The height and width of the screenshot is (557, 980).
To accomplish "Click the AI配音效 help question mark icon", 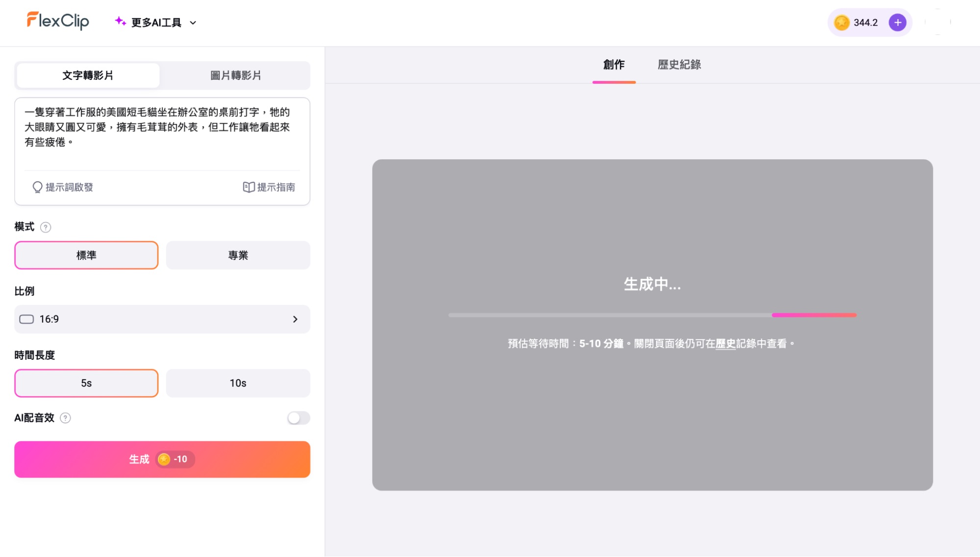I will [65, 418].
